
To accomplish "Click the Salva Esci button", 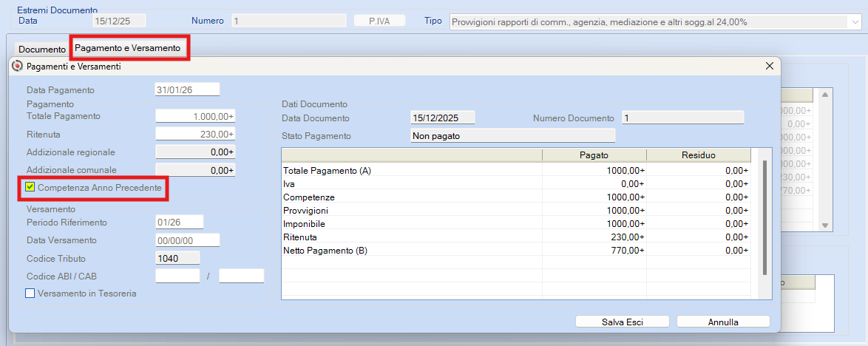I will [x=623, y=322].
